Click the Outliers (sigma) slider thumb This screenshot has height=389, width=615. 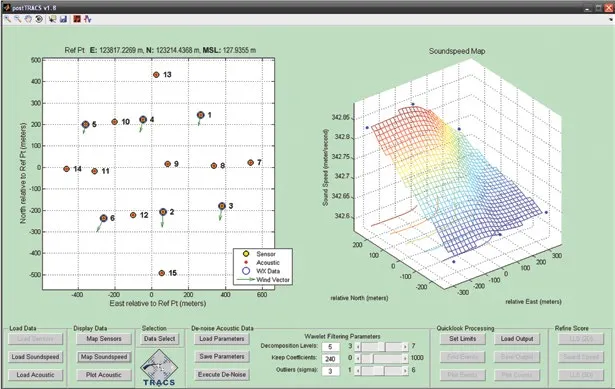380,371
